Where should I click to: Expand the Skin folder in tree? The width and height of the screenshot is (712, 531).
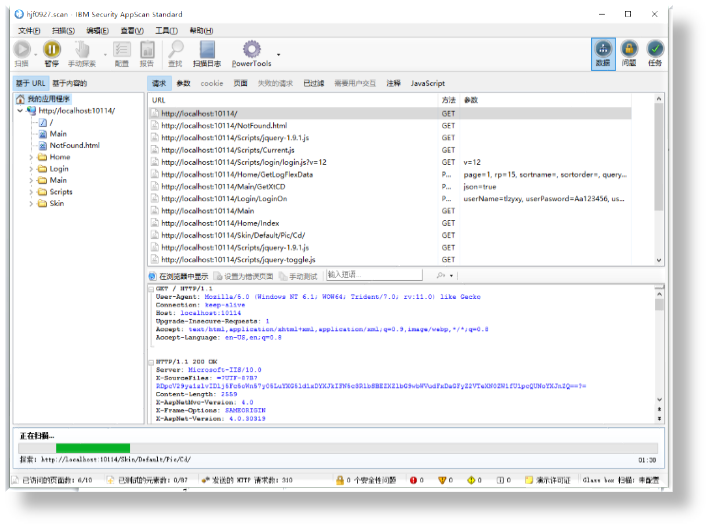coord(31,203)
